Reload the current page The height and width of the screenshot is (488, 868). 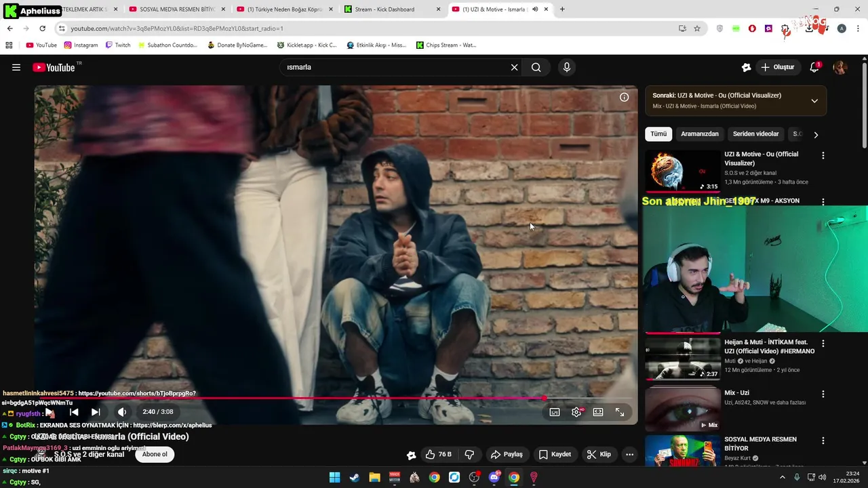(42, 28)
